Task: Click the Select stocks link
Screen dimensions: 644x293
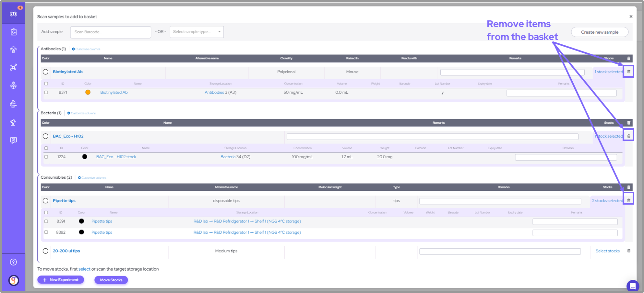Action: (x=607, y=251)
